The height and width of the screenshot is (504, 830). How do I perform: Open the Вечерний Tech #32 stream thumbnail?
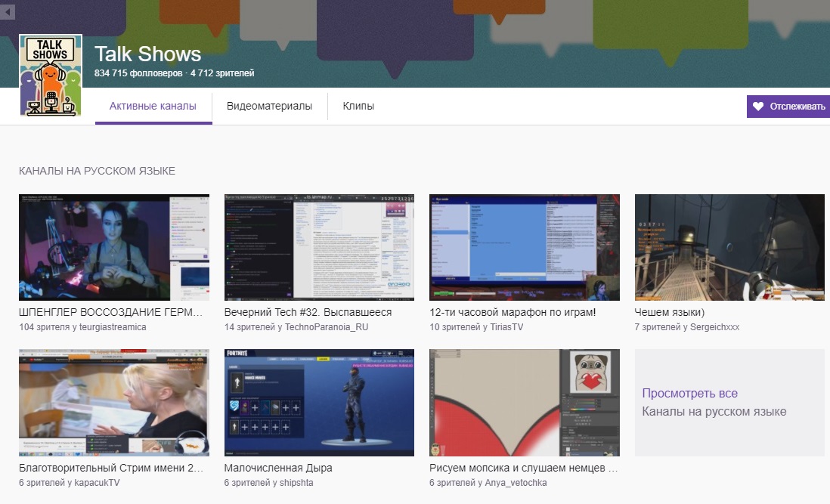(319, 247)
